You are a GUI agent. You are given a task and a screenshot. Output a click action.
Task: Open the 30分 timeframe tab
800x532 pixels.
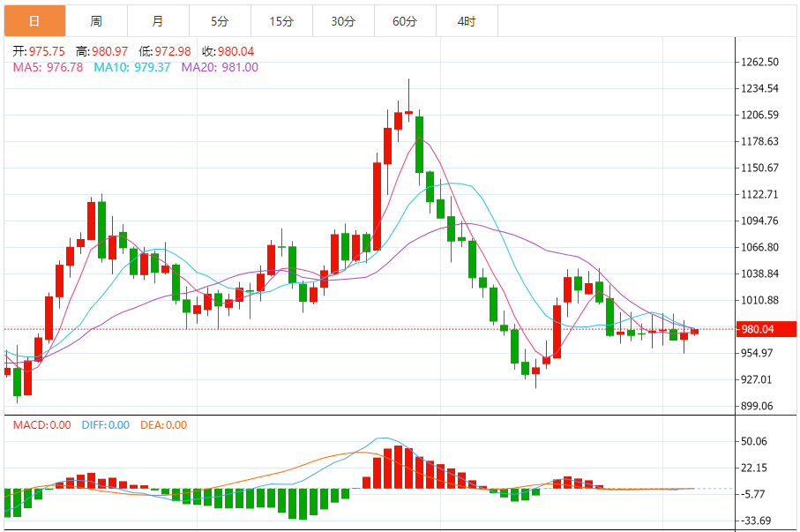(343, 21)
